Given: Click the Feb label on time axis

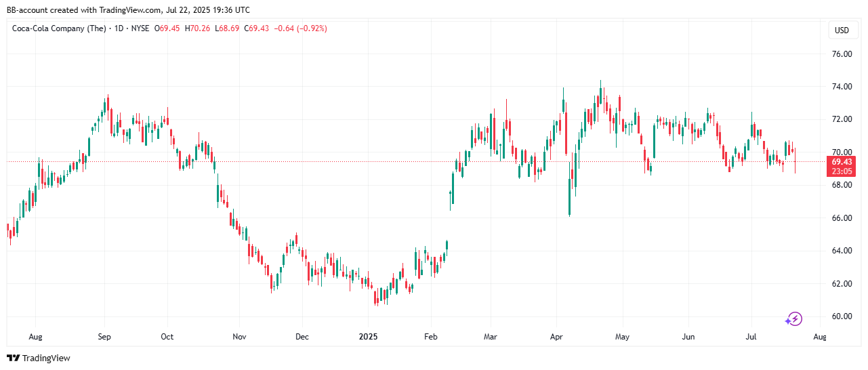Looking at the screenshot, I should point(431,336).
